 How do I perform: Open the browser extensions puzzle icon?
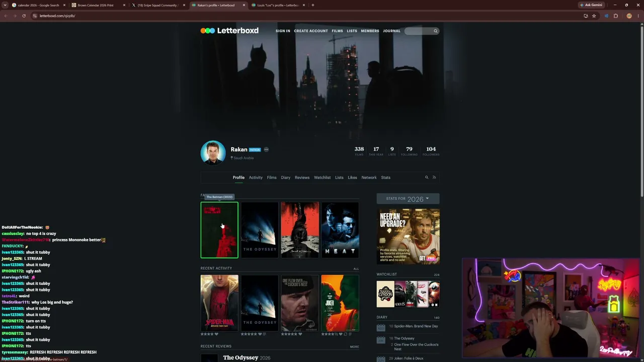(615, 16)
